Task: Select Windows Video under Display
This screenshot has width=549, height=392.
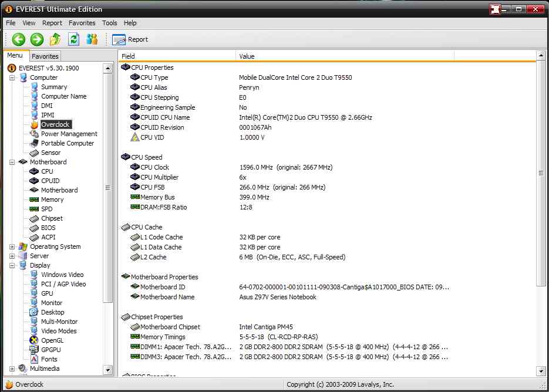Action: [x=62, y=275]
